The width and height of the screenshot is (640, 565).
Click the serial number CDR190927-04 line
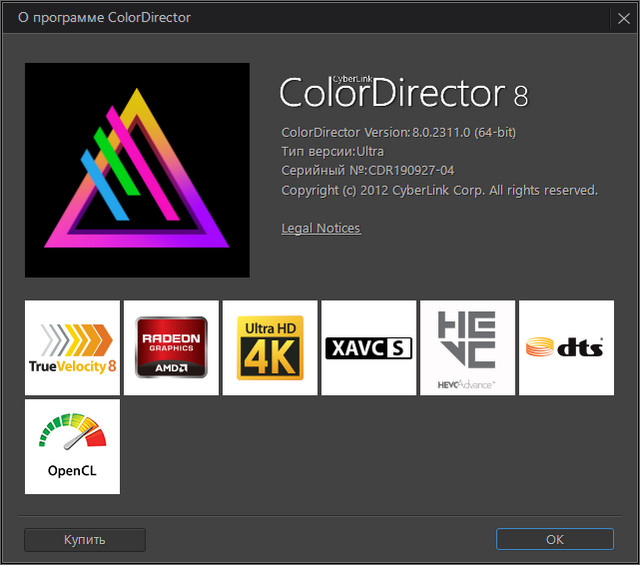(368, 170)
